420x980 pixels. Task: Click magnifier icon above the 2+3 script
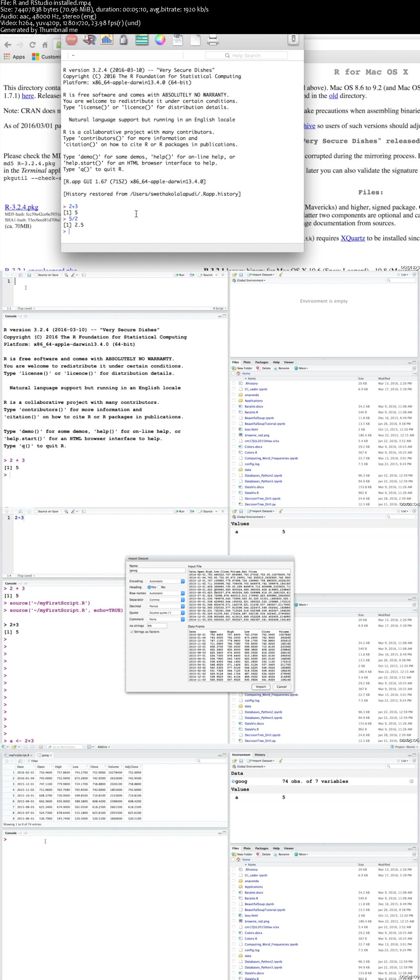(66, 511)
